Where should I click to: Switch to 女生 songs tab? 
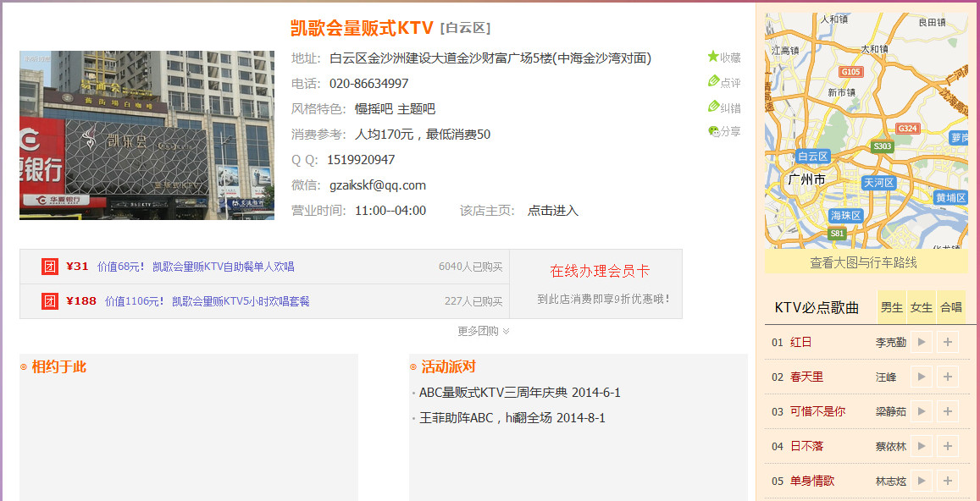[x=922, y=307]
